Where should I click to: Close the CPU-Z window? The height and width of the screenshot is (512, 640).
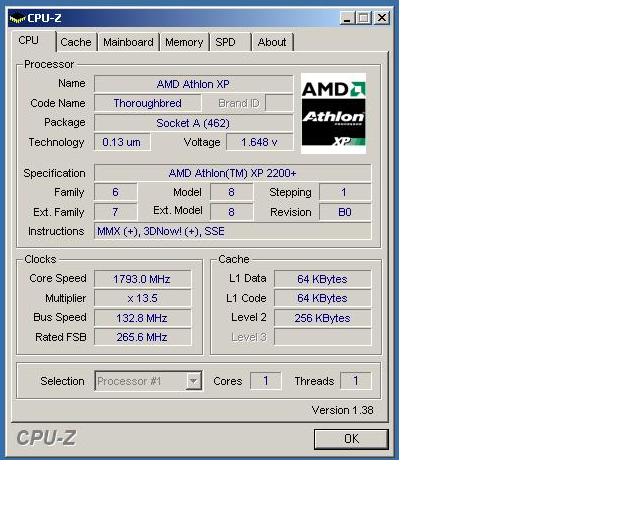tap(381, 18)
